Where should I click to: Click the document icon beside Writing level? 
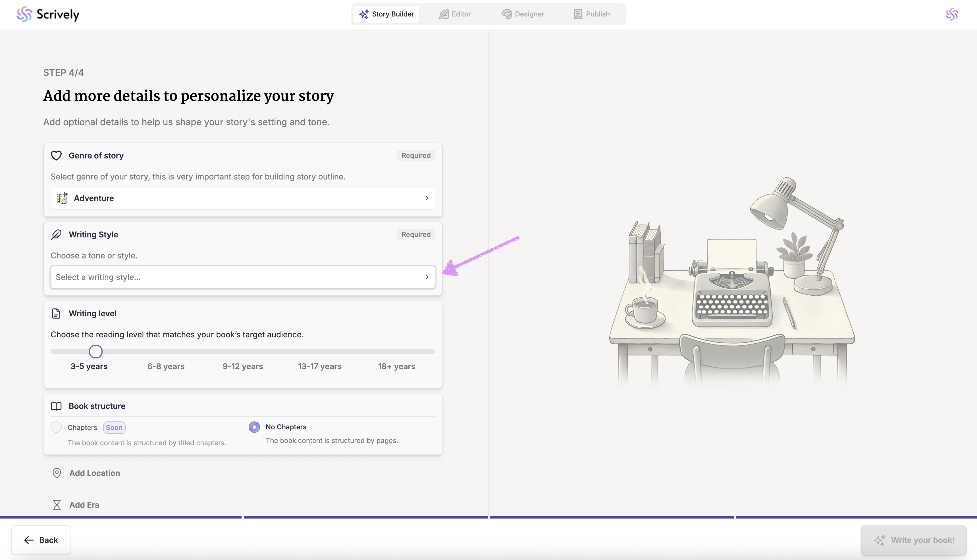point(56,314)
